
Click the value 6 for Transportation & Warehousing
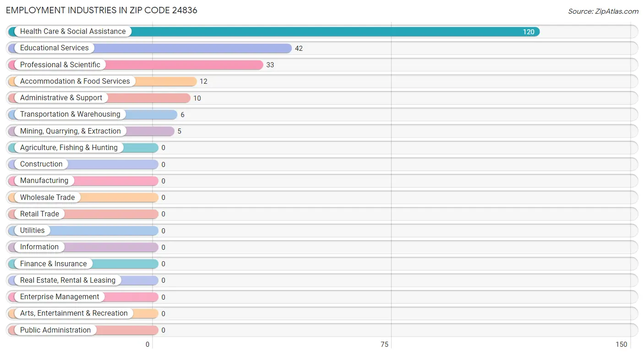point(182,115)
